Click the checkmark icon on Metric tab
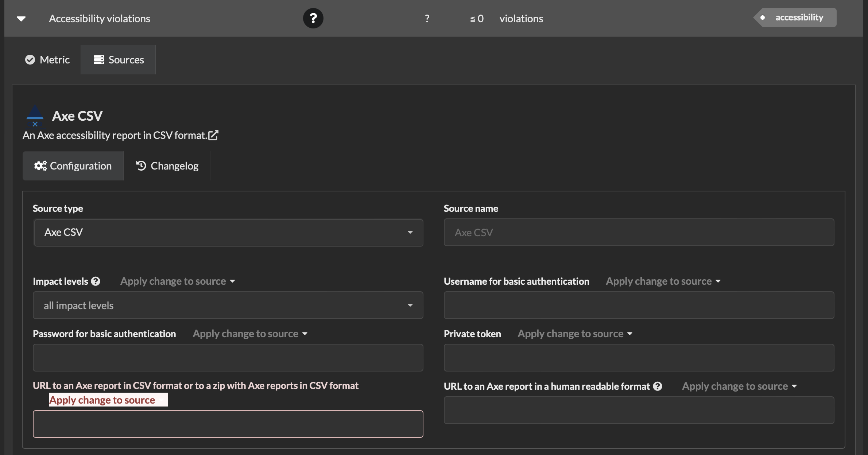Image resolution: width=868 pixels, height=455 pixels. pos(30,60)
